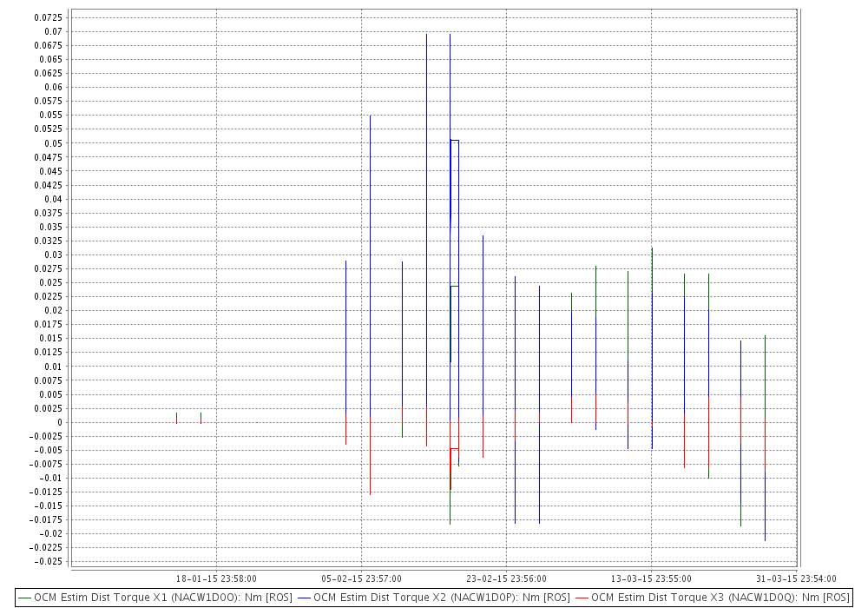Click the 0.025 y-axis label
Image resolution: width=868 pixels, height=608 pixels.
tap(51, 282)
